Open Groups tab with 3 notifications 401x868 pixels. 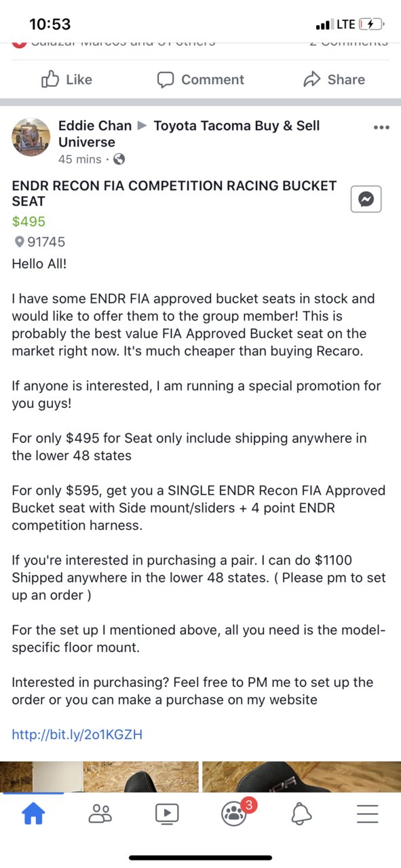click(235, 812)
